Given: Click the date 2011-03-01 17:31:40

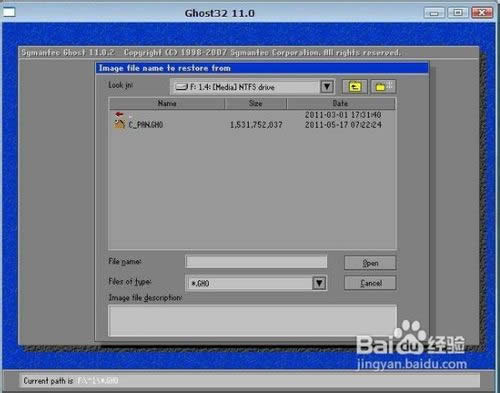Looking at the screenshot, I should point(343,115).
